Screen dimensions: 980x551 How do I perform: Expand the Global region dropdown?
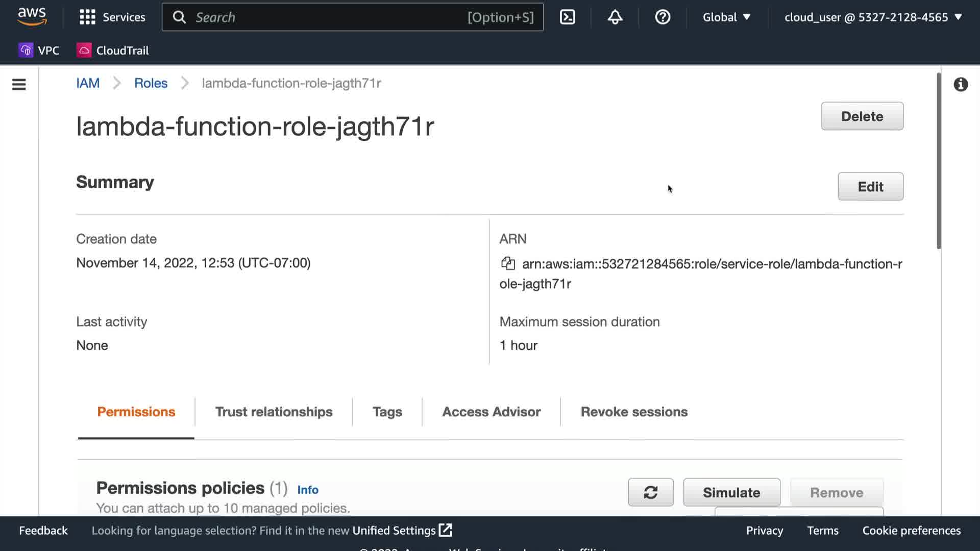[x=726, y=17]
